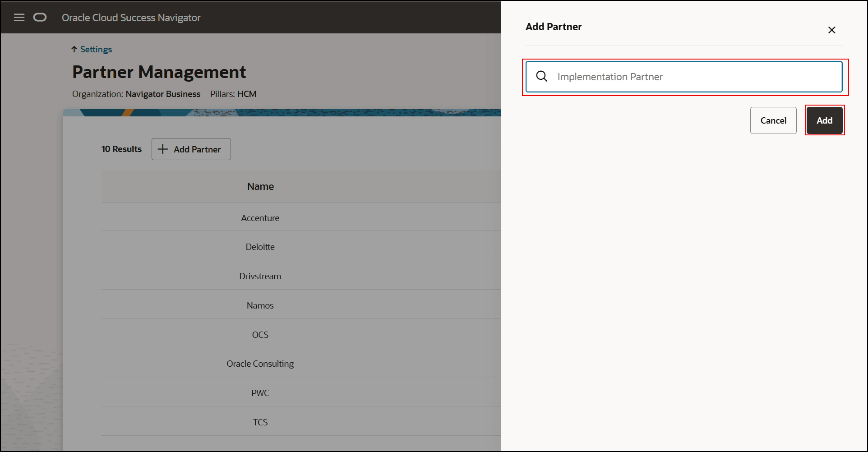Select the Deloitte row
The width and height of the screenshot is (868, 452).
click(x=301, y=247)
